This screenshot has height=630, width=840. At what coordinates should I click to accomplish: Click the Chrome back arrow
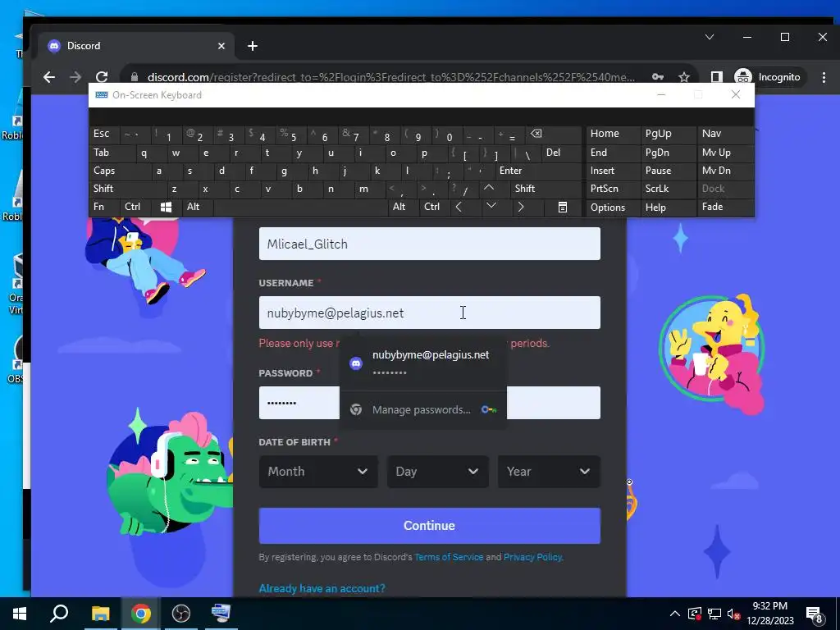click(x=49, y=77)
